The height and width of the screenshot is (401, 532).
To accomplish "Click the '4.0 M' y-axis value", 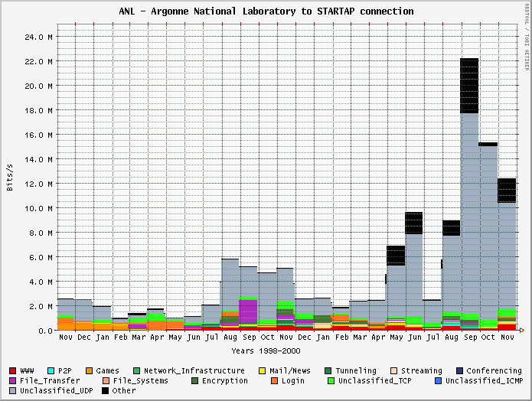I will click(41, 282).
